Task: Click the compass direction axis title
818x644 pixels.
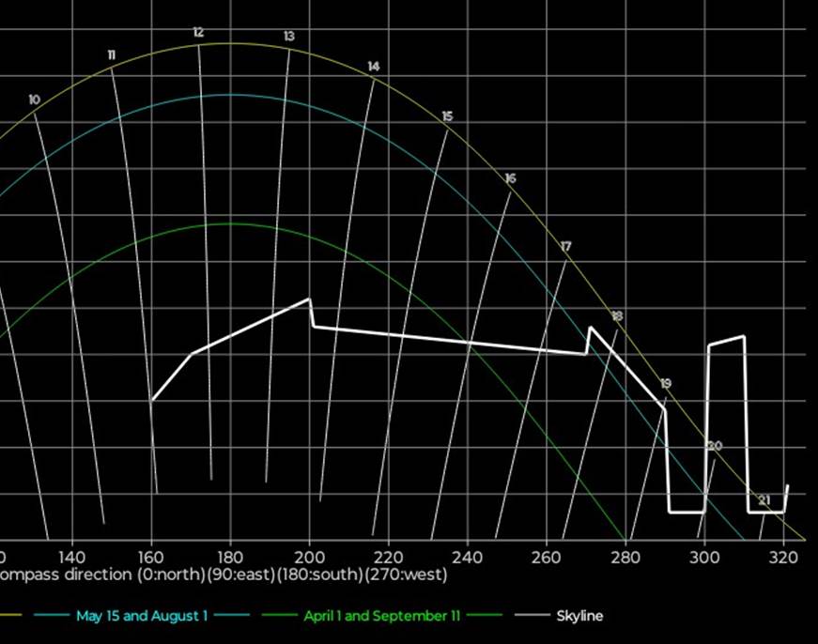Action: click(224, 575)
